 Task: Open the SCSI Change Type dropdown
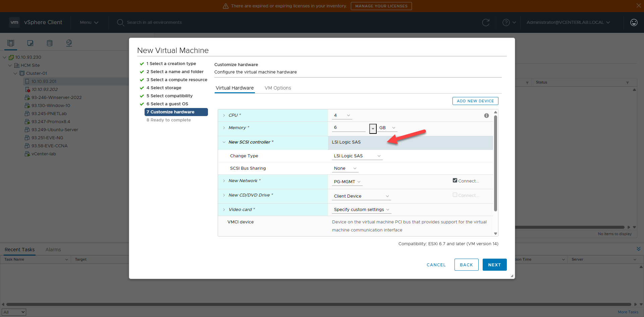point(357,156)
